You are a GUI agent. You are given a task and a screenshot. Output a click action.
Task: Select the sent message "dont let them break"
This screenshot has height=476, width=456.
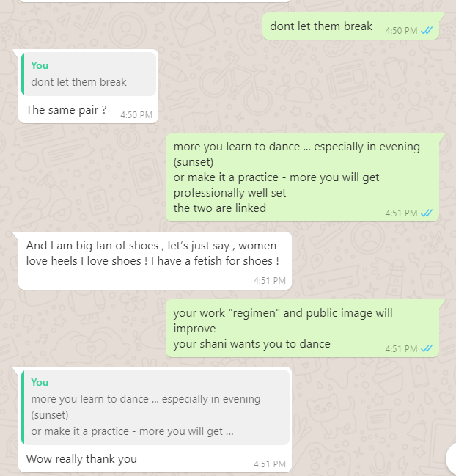click(x=321, y=26)
